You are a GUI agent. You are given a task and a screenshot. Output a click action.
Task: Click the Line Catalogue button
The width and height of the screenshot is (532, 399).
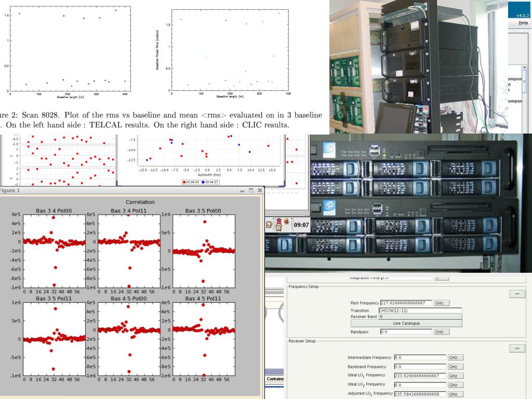click(x=406, y=323)
